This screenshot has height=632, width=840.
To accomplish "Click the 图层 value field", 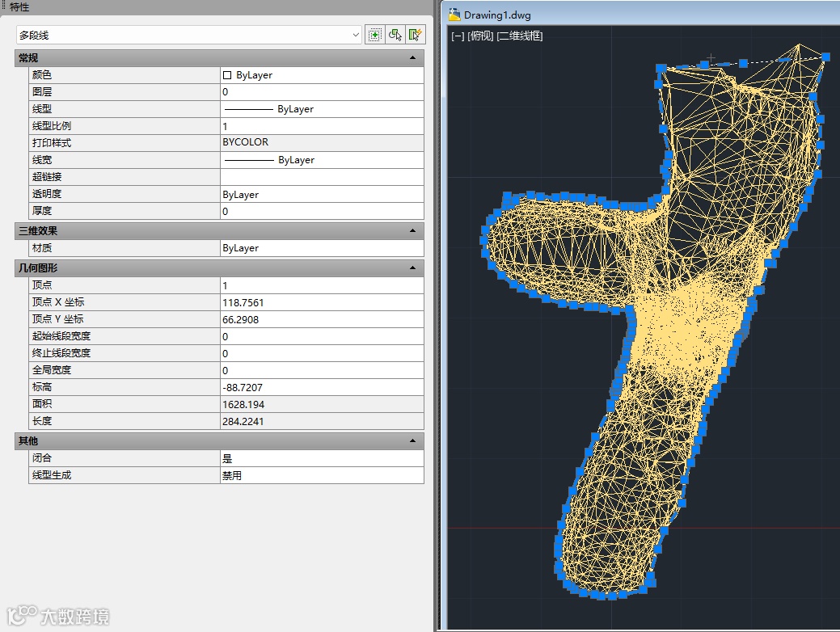I will click(322, 91).
